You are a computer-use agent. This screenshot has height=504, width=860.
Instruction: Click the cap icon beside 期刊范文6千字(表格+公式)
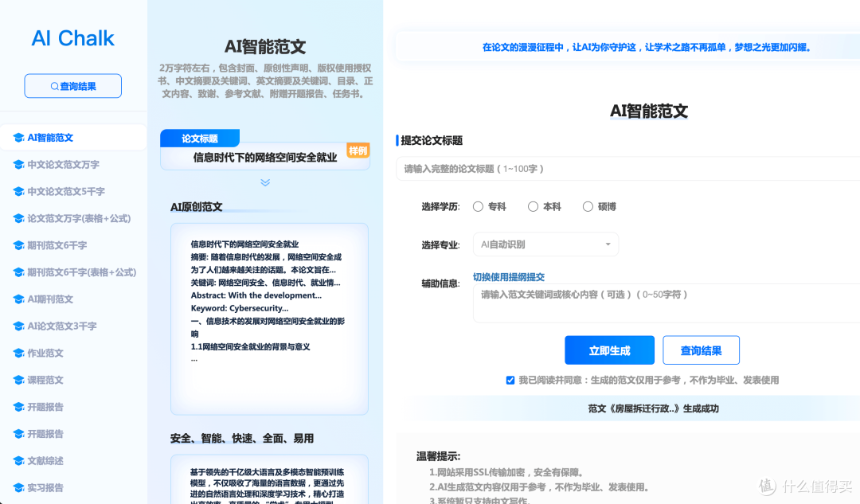[18, 272]
